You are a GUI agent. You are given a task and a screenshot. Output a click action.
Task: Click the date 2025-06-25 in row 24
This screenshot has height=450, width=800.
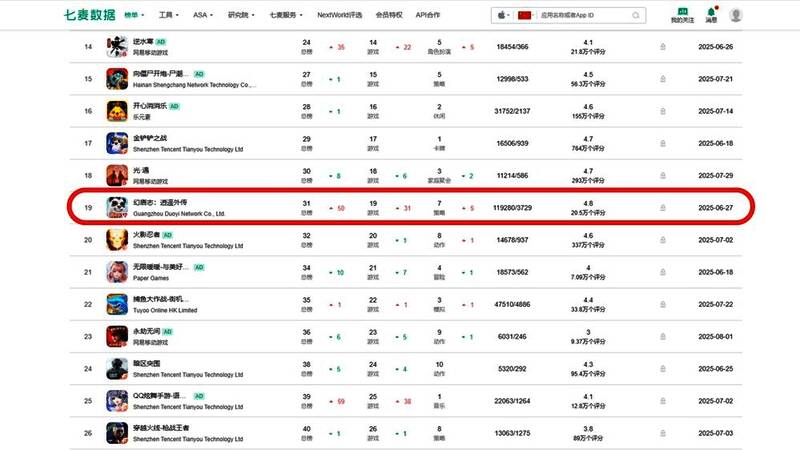point(715,369)
